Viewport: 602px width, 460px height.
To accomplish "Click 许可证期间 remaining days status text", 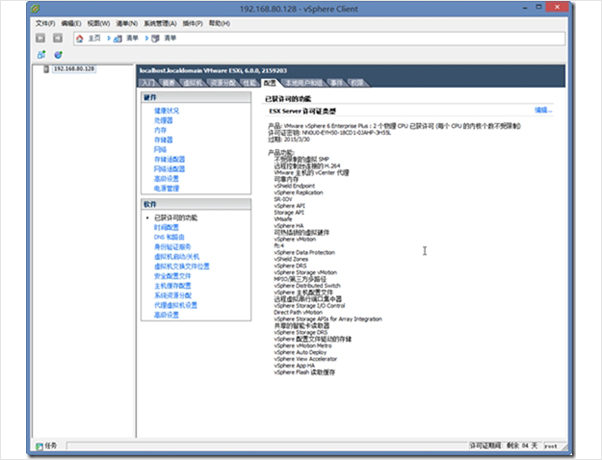I will click(503, 446).
